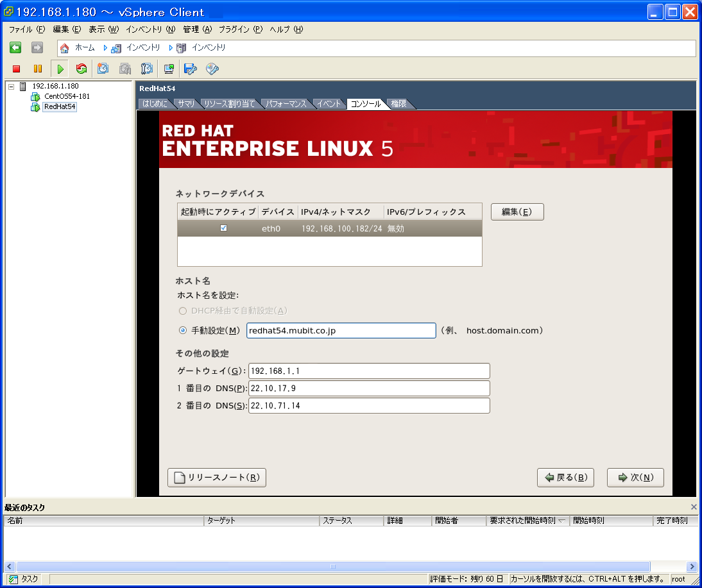Click the scrollbar left arrow in tasks
This screenshot has width=702, height=588.
tap(9, 567)
